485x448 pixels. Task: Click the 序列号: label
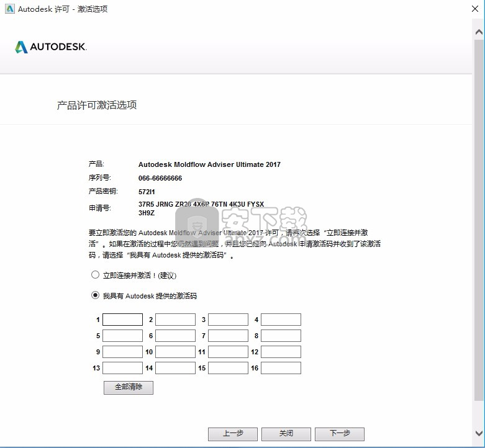tap(100, 177)
